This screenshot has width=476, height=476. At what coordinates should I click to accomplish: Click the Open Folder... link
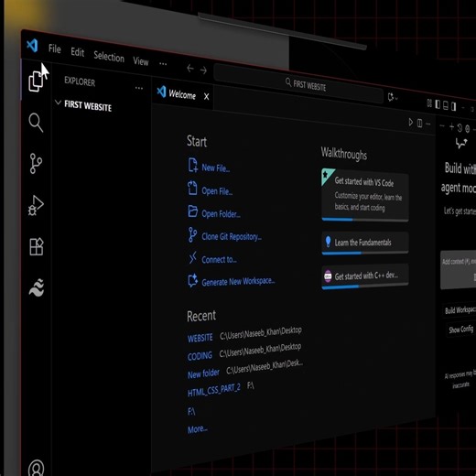221,214
